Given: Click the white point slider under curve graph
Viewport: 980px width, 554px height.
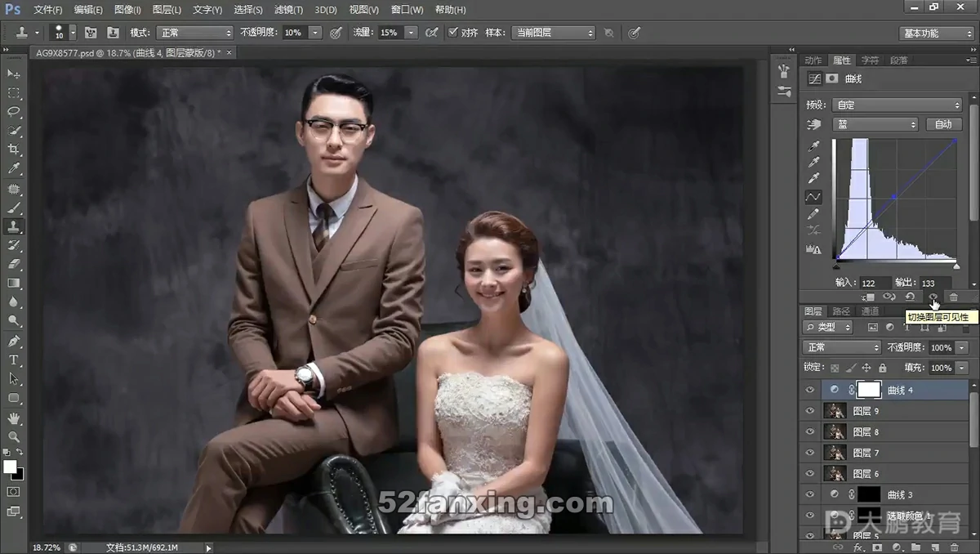Looking at the screenshot, I should 956,266.
